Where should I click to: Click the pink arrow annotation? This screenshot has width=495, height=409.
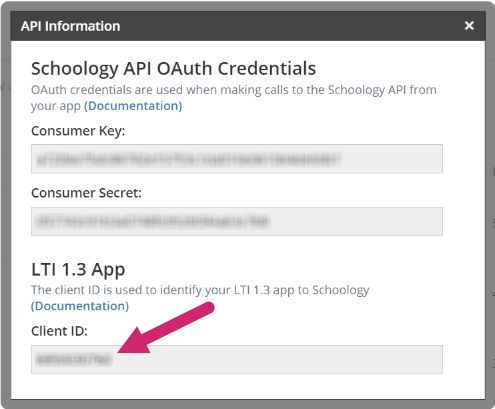click(x=166, y=327)
